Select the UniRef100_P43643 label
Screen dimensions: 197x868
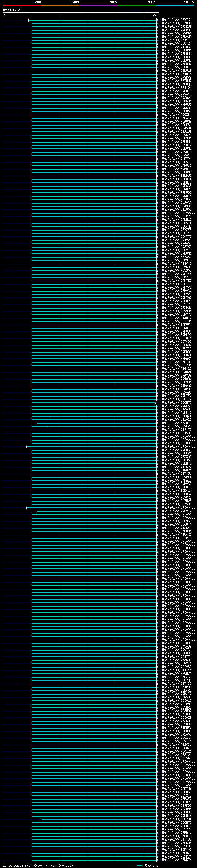tap(176, 264)
